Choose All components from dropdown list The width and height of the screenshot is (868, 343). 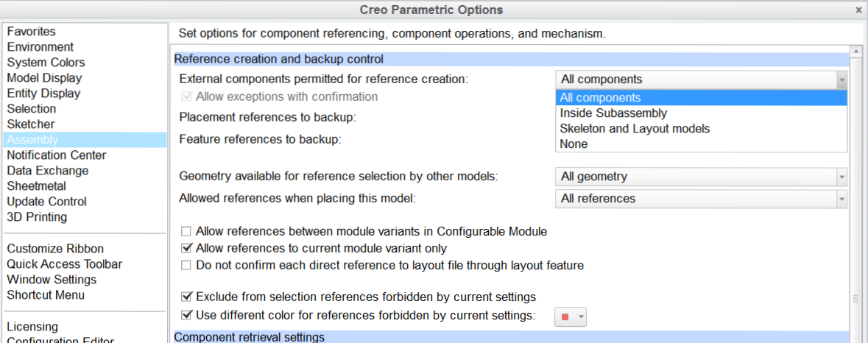pyautogui.click(x=702, y=98)
